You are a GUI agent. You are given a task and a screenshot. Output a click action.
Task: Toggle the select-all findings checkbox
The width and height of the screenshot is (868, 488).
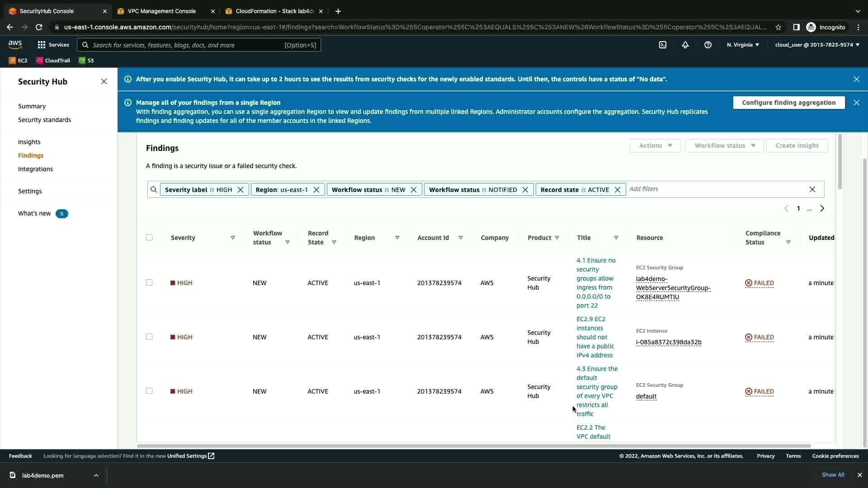(149, 238)
